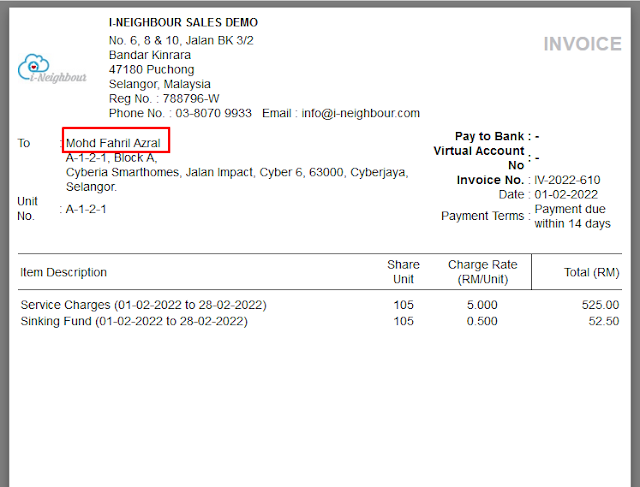Click the i-Neighbour cloud logo
This screenshot has width=640, height=487.
(52, 68)
